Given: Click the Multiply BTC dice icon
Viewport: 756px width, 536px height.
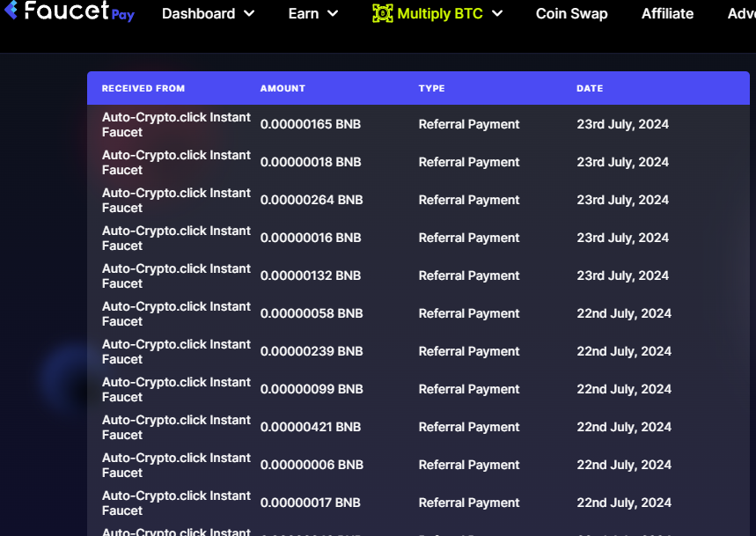Looking at the screenshot, I should 382,13.
